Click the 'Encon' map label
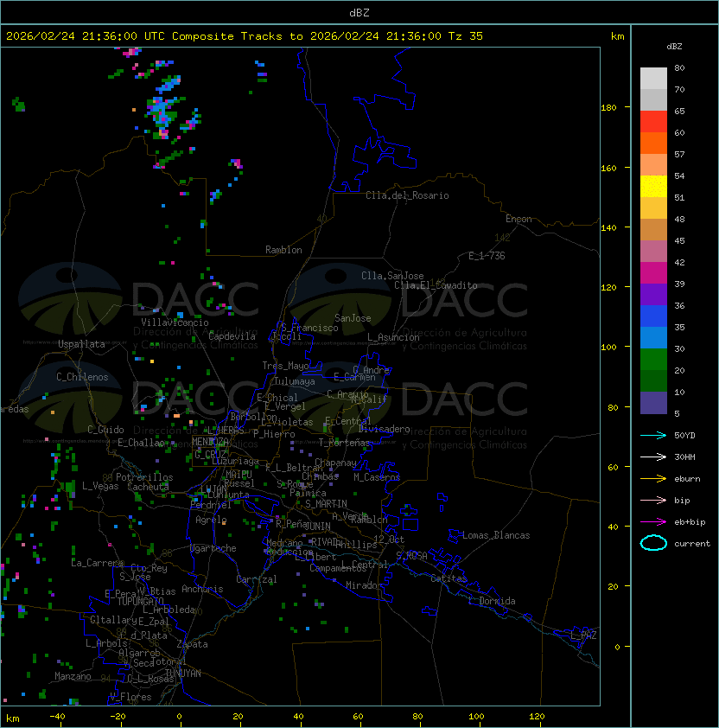 click(519, 219)
